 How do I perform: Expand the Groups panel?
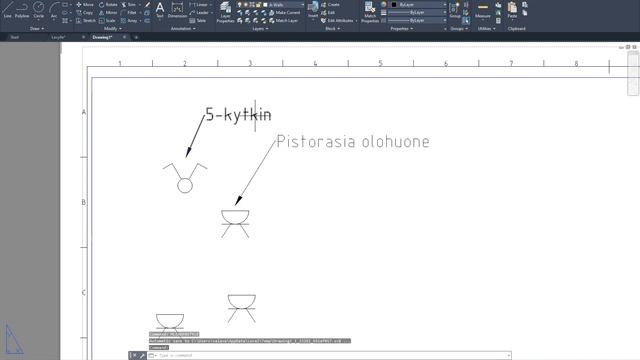point(459,29)
